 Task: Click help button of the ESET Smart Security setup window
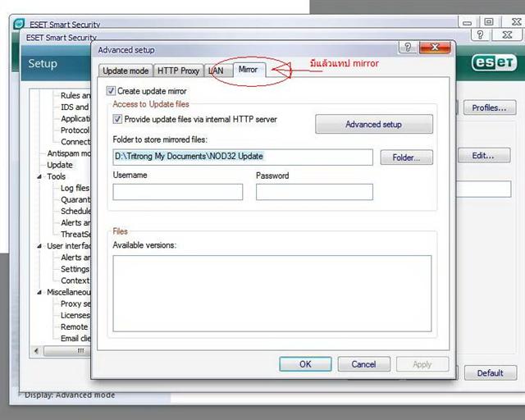(480, 34)
